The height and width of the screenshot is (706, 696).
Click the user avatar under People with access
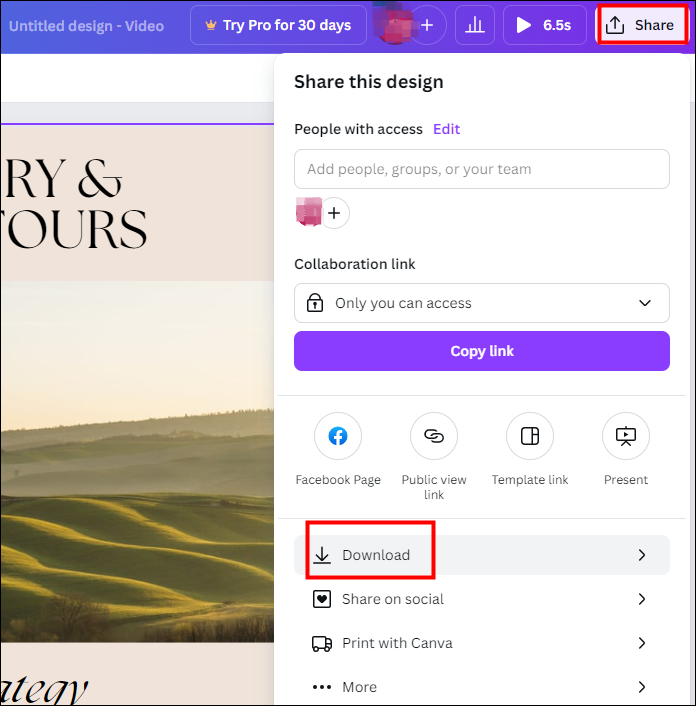coord(309,212)
